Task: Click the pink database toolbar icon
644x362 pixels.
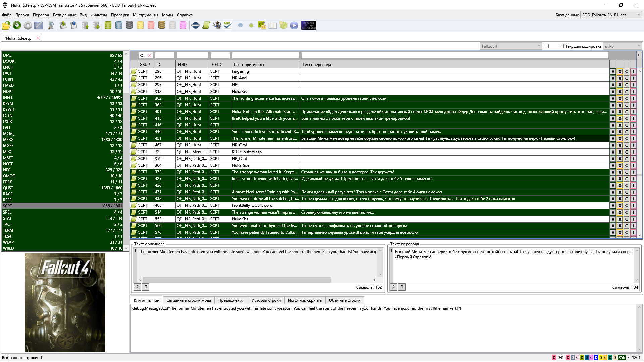Action: 183,25
